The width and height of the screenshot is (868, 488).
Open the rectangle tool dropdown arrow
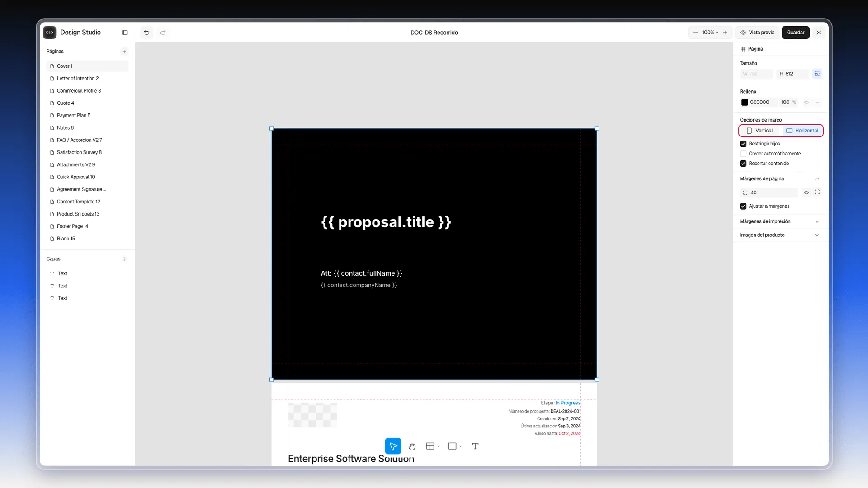coord(460,446)
